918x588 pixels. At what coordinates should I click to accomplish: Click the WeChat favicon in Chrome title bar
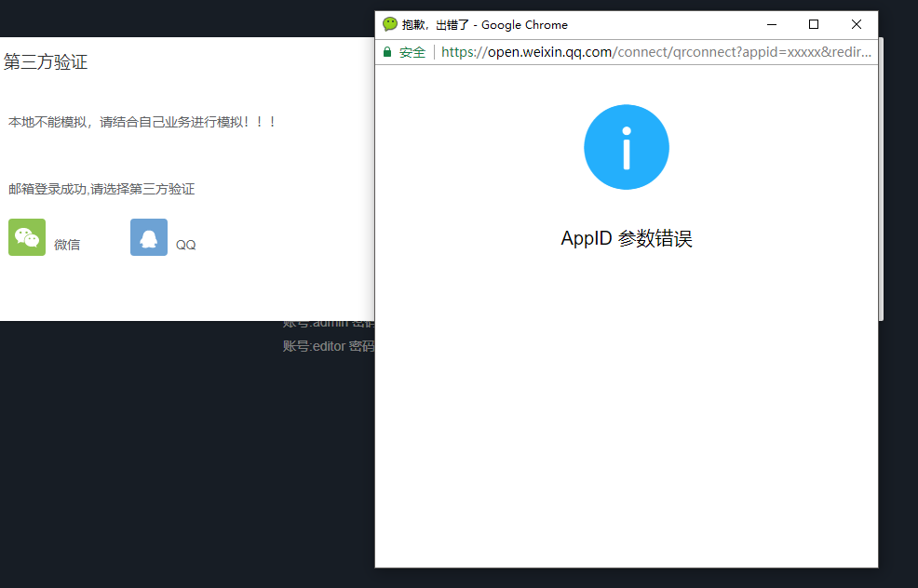coord(390,24)
